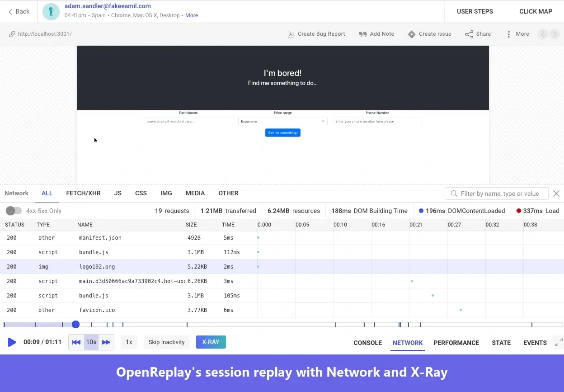Copy the localhost:3001 URL link icon
This screenshot has width=564, height=392.
point(12,34)
